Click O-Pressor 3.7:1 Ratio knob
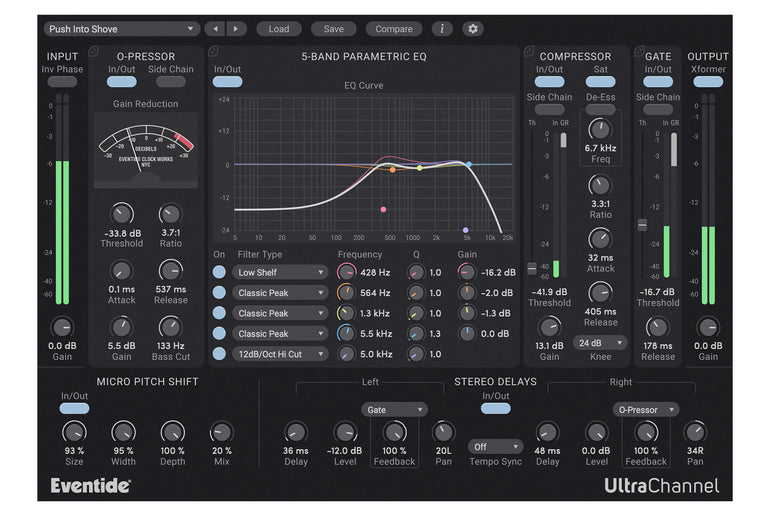Image resolution: width=770 pixels, height=515 pixels. pyautogui.click(x=170, y=214)
